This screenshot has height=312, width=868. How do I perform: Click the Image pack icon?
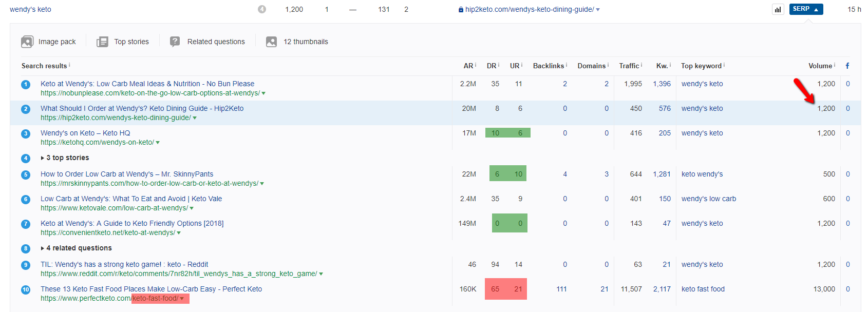(27, 42)
